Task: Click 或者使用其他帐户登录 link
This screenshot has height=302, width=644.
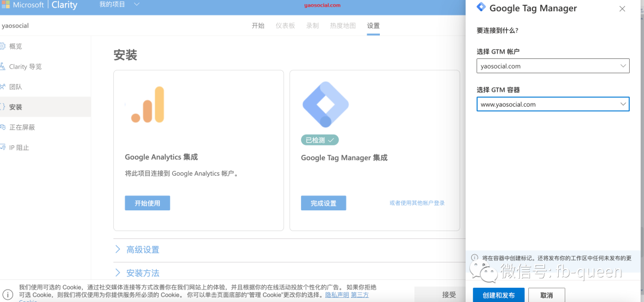Action: (x=417, y=203)
